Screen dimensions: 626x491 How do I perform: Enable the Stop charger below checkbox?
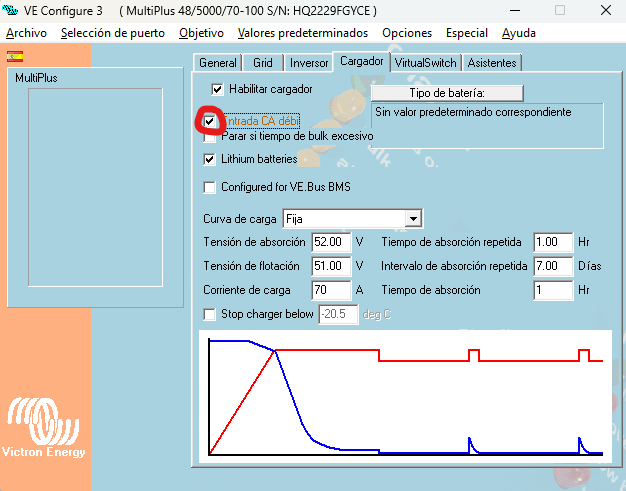tap(209, 314)
